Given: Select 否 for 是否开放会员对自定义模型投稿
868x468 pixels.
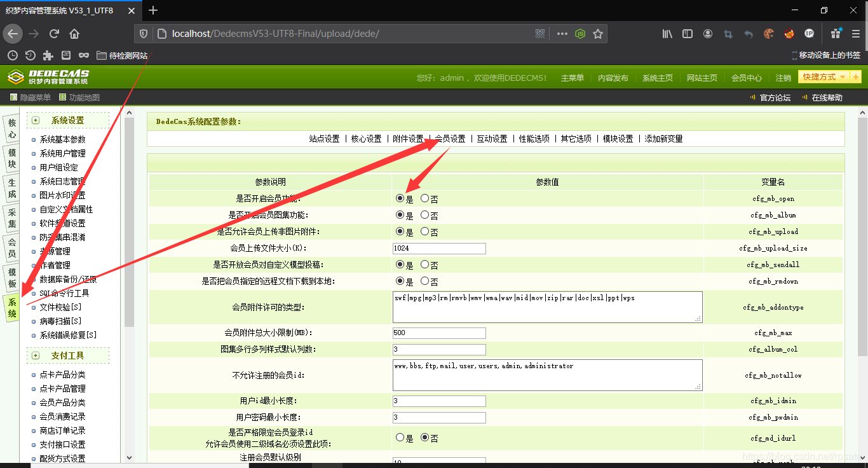Looking at the screenshot, I should (424, 265).
